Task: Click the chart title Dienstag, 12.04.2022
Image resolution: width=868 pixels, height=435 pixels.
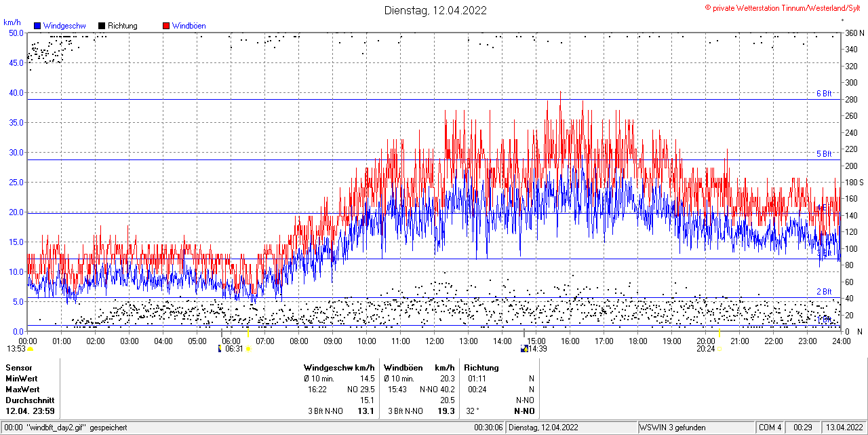Action: pyautogui.click(x=435, y=10)
